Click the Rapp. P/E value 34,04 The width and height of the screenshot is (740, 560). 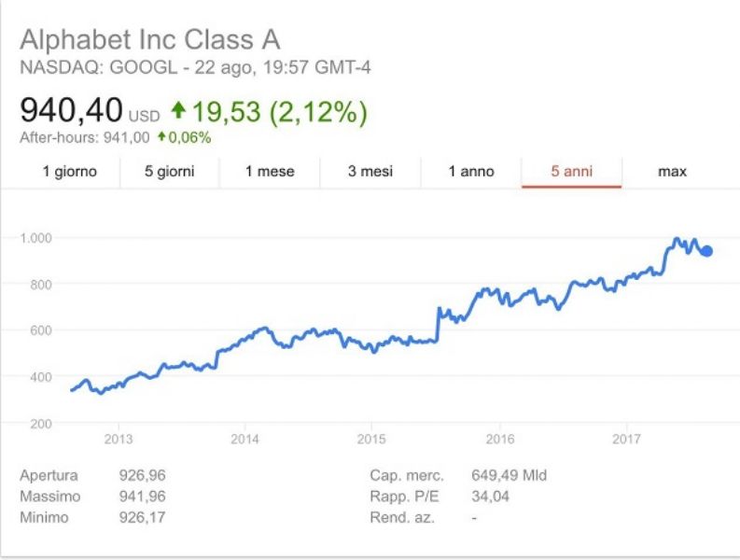click(x=490, y=497)
